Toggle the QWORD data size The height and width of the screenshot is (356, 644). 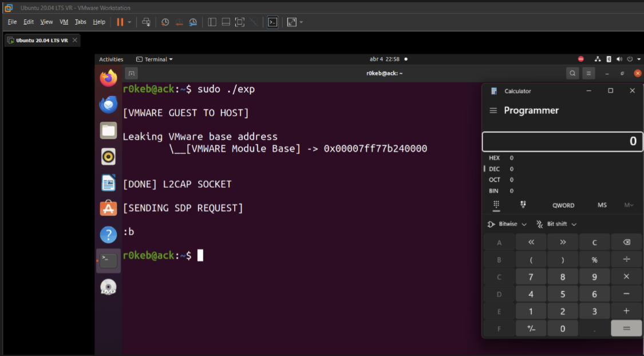[563, 205]
